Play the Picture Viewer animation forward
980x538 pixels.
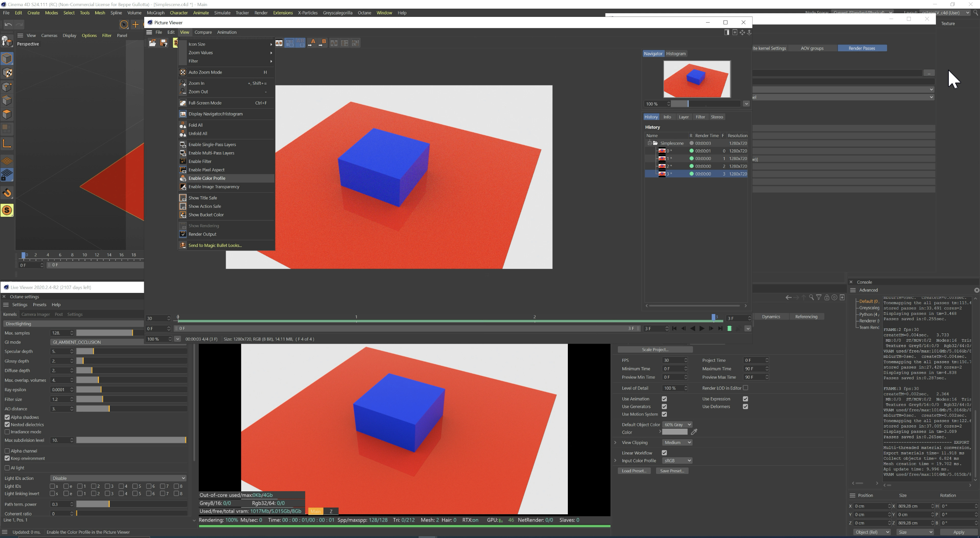click(x=702, y=329)
